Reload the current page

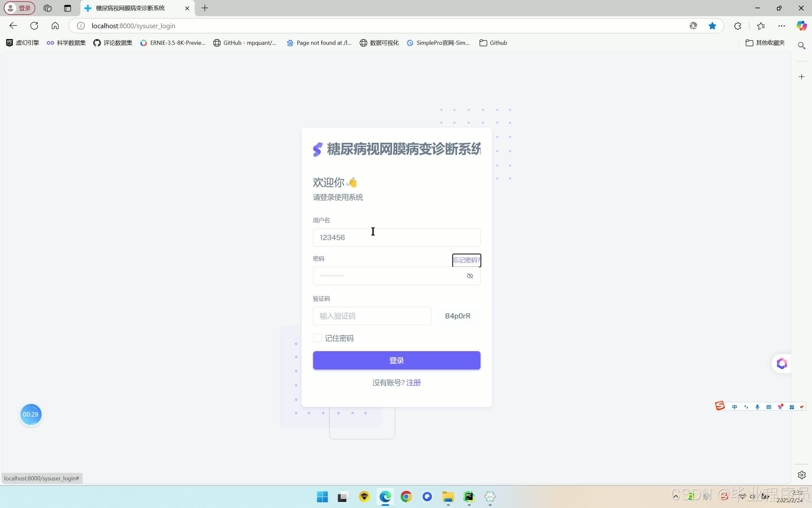[34, 26]
